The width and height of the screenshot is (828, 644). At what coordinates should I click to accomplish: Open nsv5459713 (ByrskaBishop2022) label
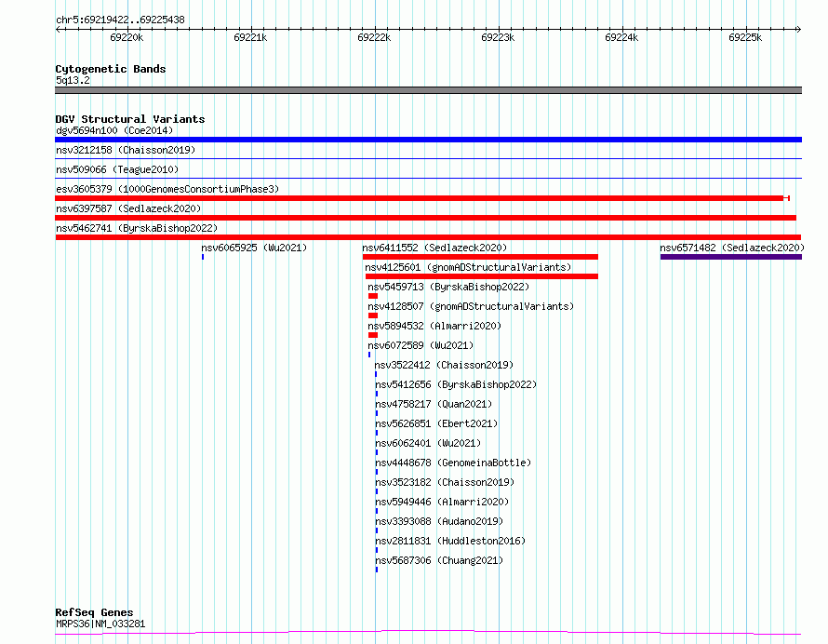(x=448, y=287)
